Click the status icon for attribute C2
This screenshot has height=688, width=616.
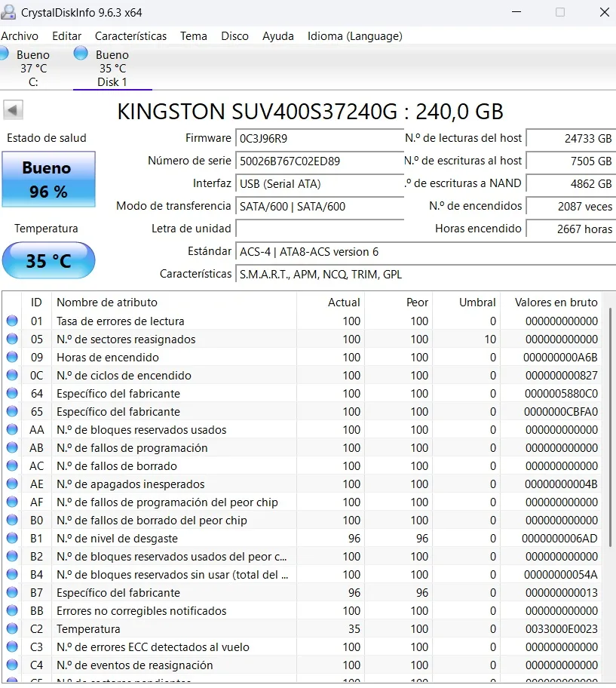pyautogui.click(x=12, y=628)
